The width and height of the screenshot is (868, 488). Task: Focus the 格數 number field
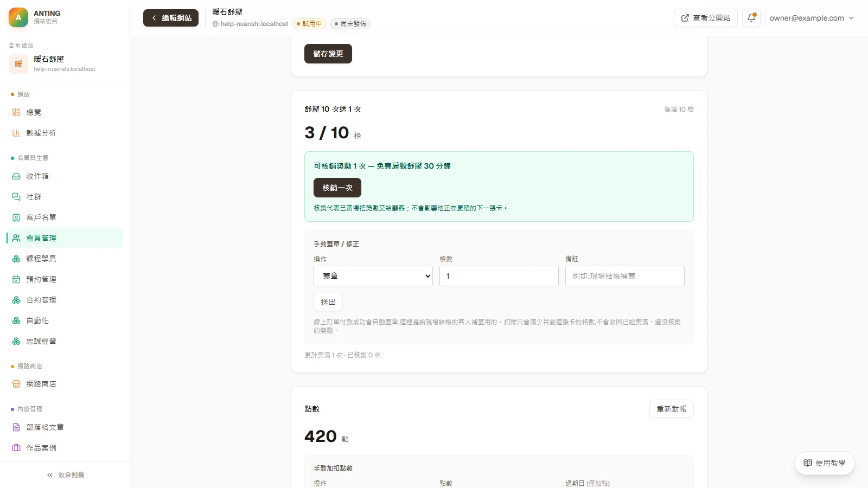(x=499, y=276)
